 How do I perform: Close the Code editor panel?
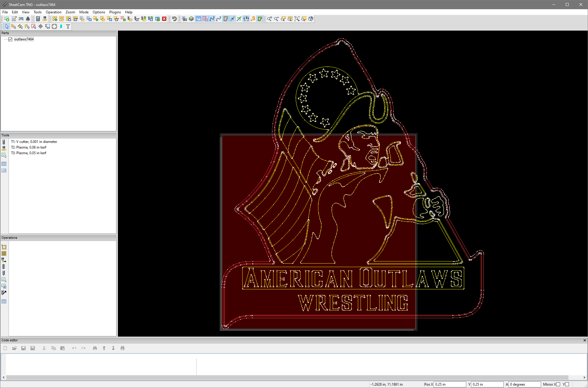(x=584, y=340)
